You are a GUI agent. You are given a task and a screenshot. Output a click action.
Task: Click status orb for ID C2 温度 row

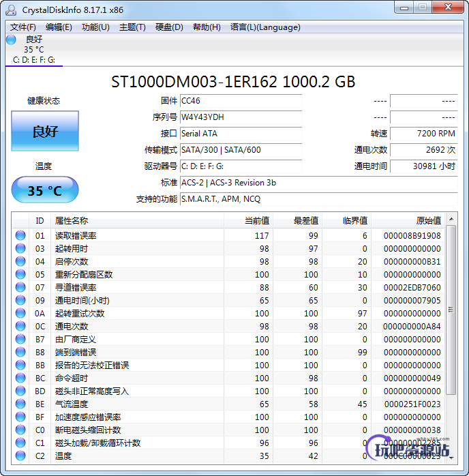coord(20,456)
